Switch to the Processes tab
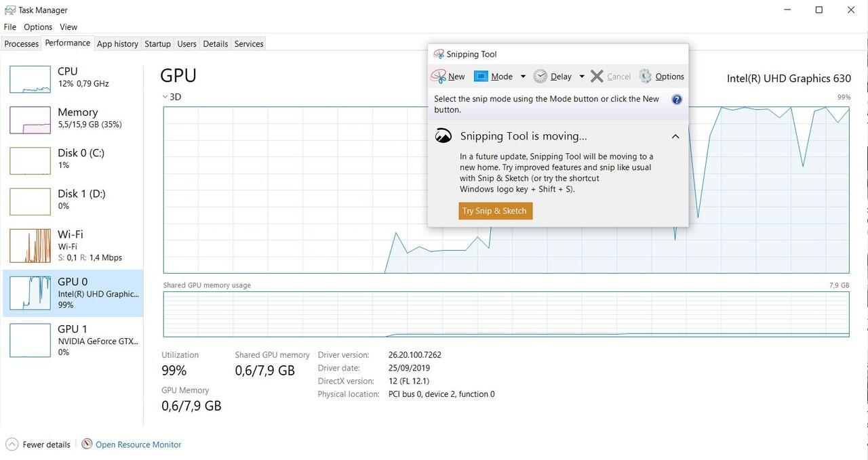868x460 pixels. pos(22,44)
